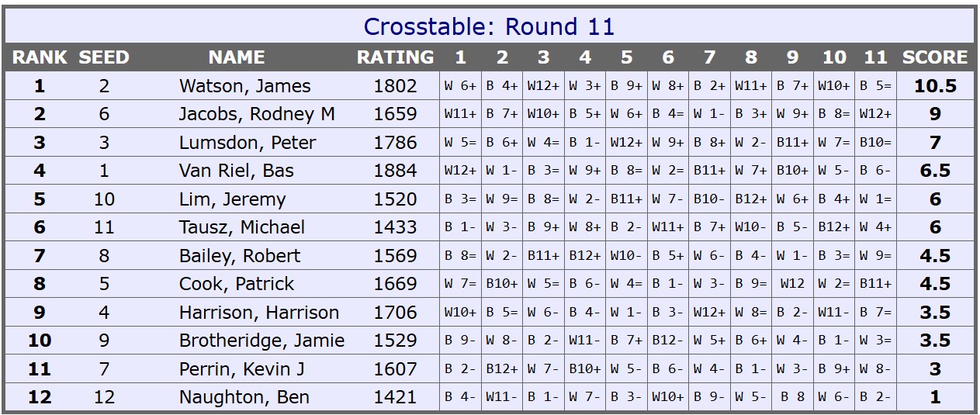Click the Crosstable: Round 11 title
The width and height of the screenshot is (980, 415).
pyautogui.click(x=489, y=26)
